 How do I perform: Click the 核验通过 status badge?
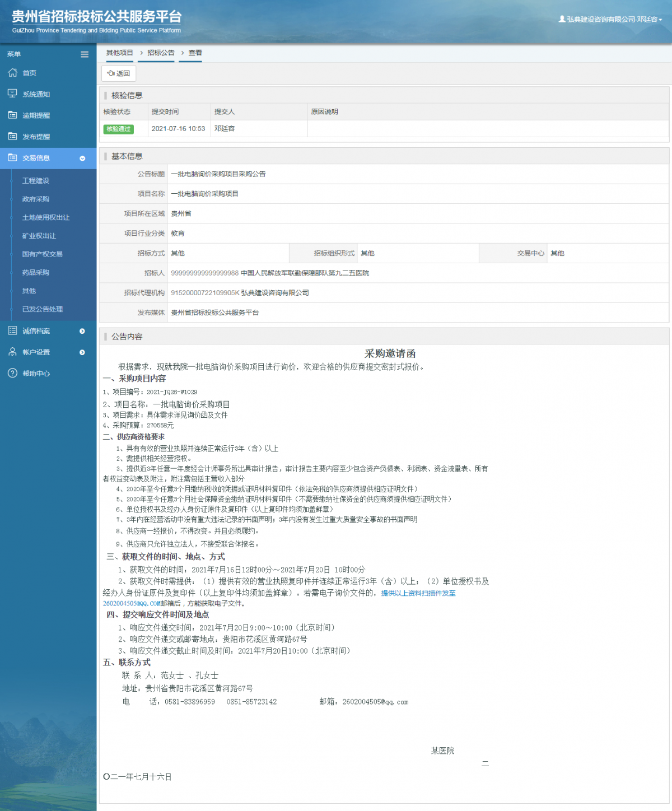(x=118, y=129)
